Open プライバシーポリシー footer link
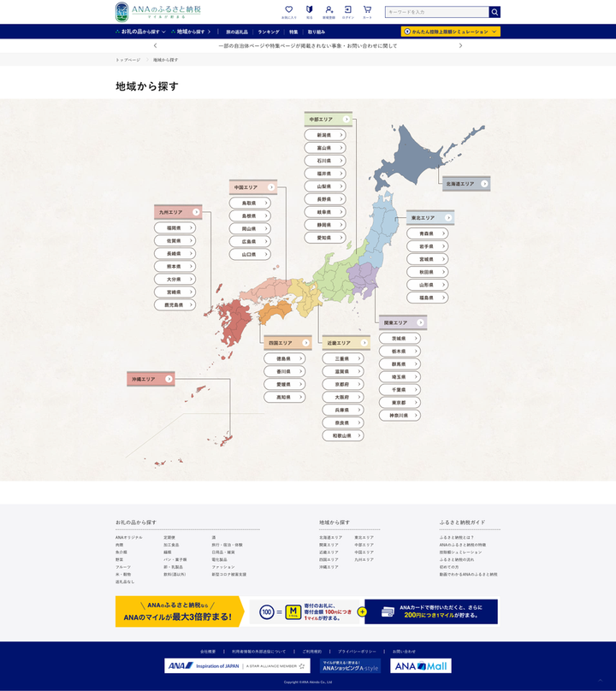 tap(357, 652)
